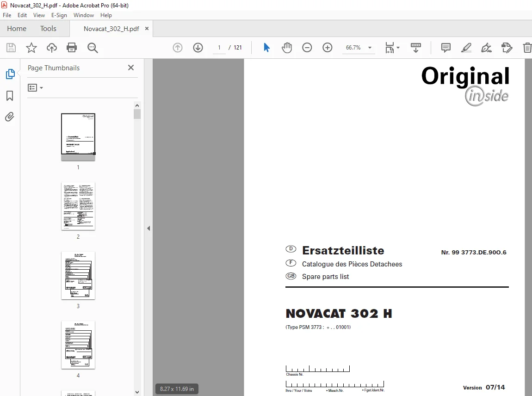
Task: Zoom in with plus icon
Action: (327, 48)
